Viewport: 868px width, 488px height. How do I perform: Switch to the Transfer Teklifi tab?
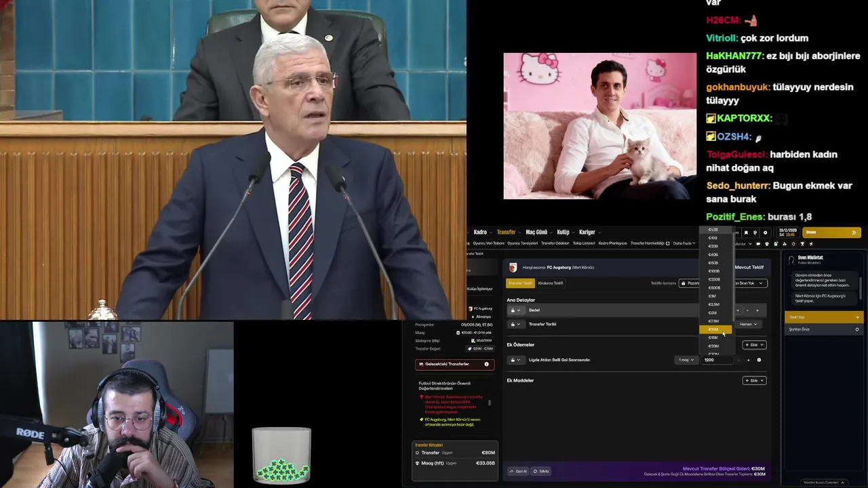520,283
